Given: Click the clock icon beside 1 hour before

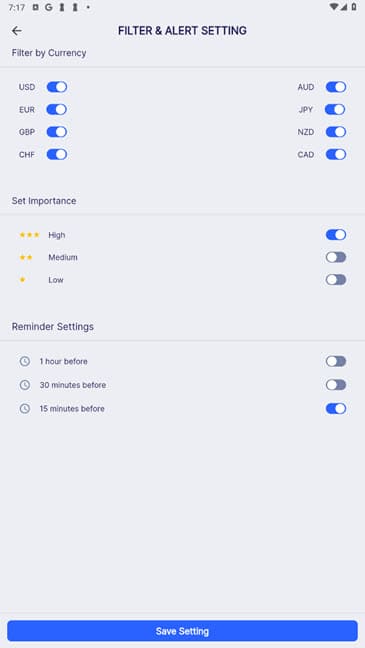Looking at the screenshot, I should [25, 361].
